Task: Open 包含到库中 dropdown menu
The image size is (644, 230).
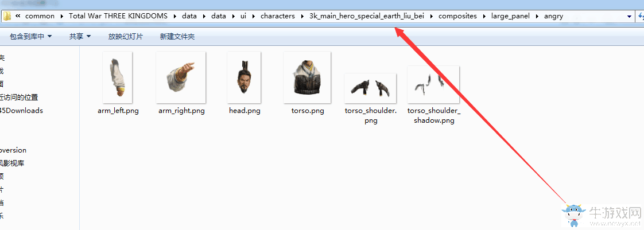Action: [31, 37]
